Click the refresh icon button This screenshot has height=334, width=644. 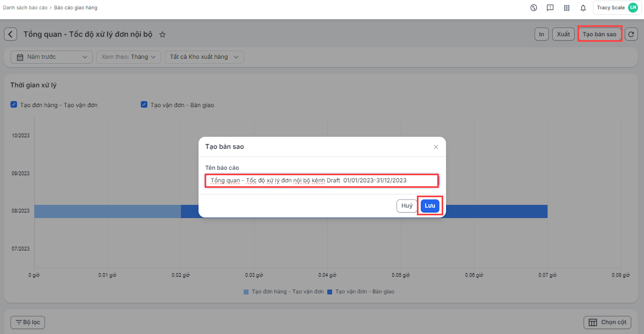coord(631,34)
